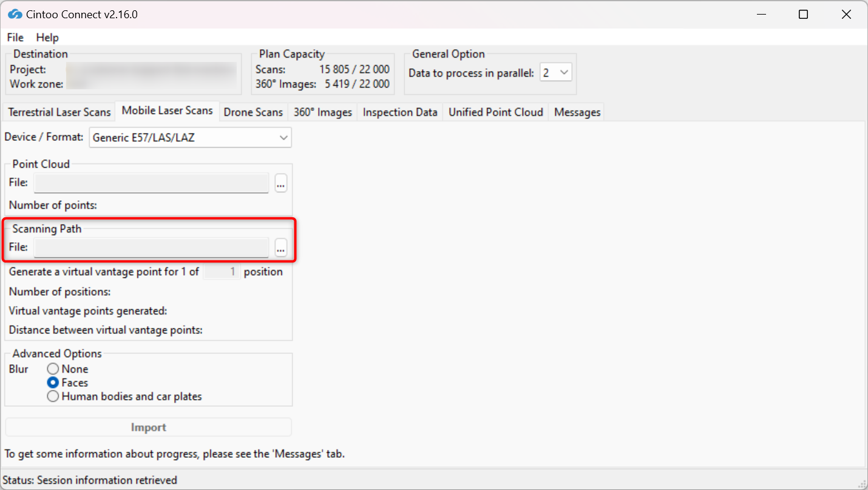Open the Data to process in parallel dropdown

click(555, 73)
